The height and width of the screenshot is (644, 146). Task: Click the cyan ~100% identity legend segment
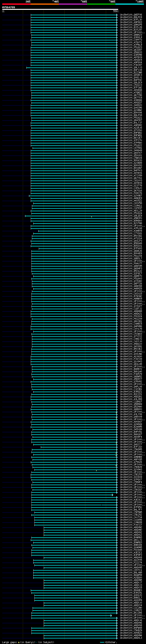tap(129, 4)
